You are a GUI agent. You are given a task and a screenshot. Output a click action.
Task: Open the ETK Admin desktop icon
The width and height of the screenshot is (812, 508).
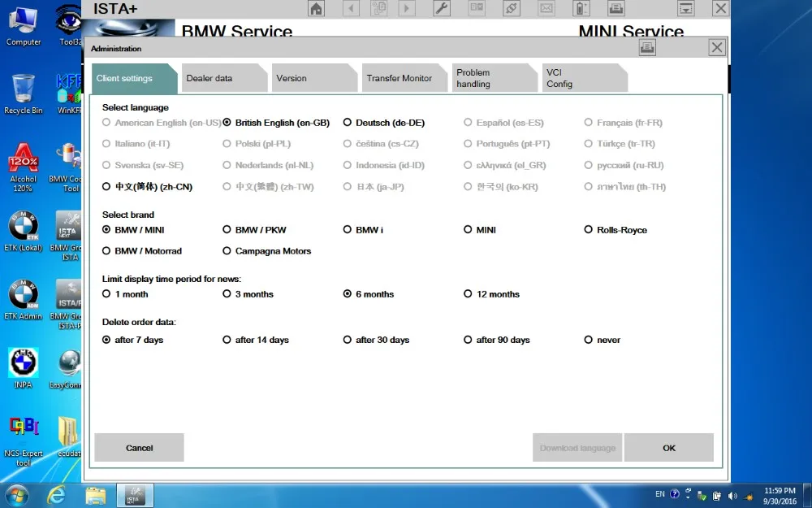tap(24, 300)
